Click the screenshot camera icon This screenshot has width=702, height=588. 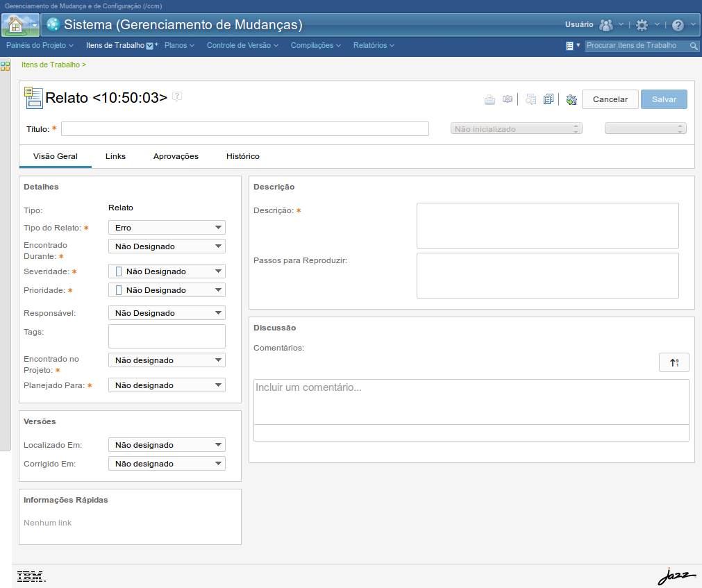point(508,99)
